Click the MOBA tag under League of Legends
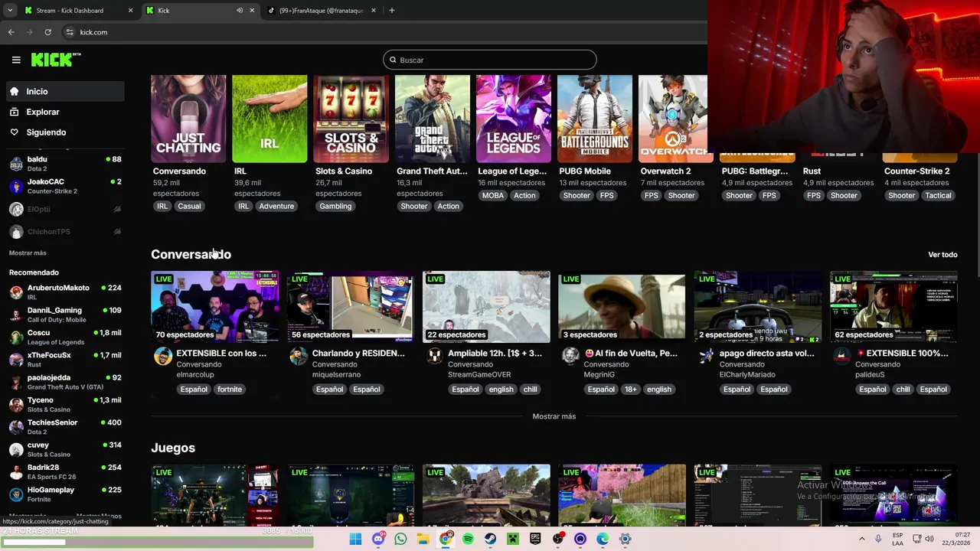980x551 pixels. pyautogui.click(x=493, y=195)
